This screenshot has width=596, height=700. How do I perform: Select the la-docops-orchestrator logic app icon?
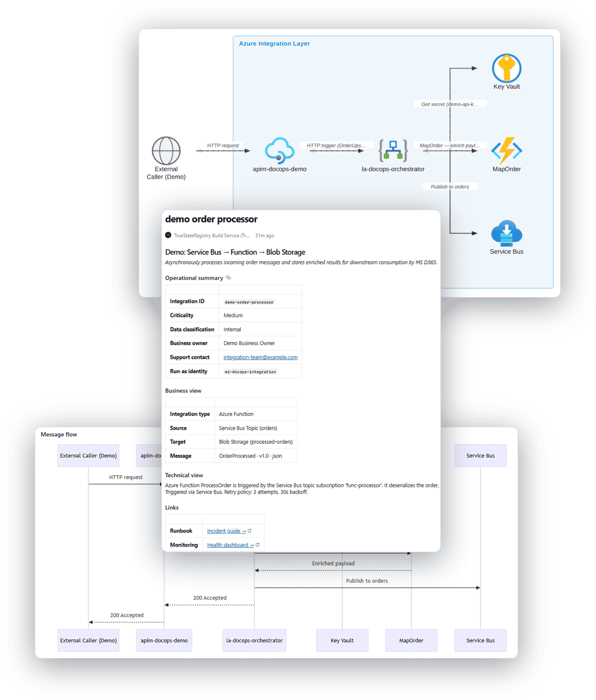coord(393,150)
